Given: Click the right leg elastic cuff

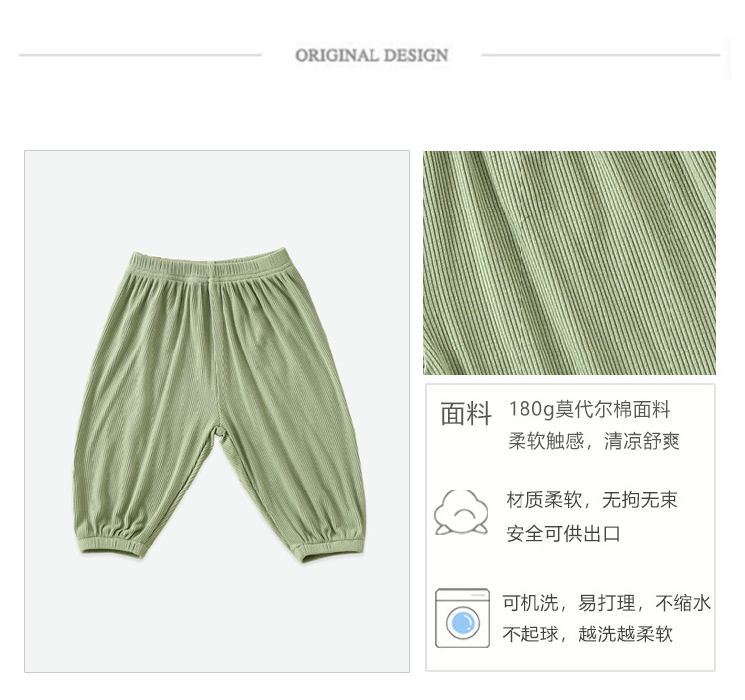Looking at the screenshot, I should click(x=332, y=550).
